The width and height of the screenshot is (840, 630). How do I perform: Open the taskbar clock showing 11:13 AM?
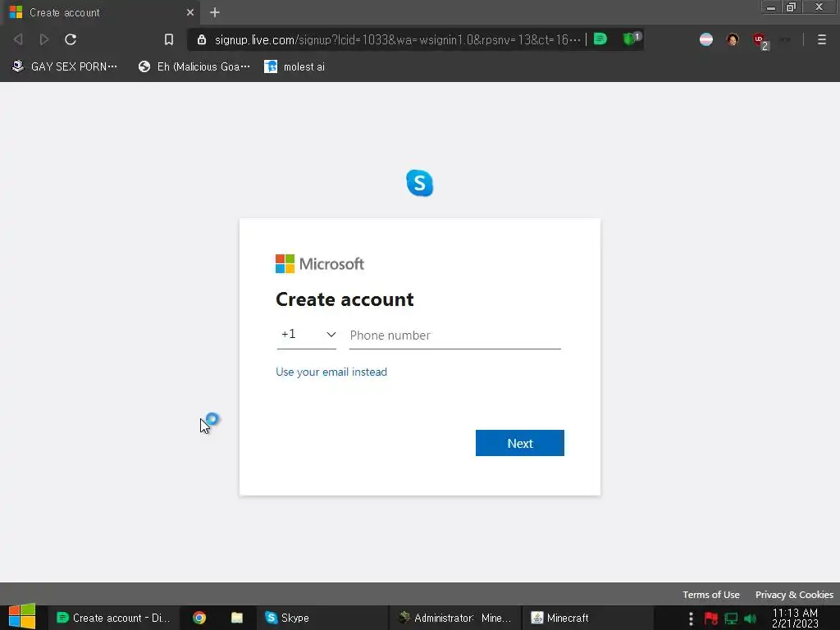[x=795, y=618]
